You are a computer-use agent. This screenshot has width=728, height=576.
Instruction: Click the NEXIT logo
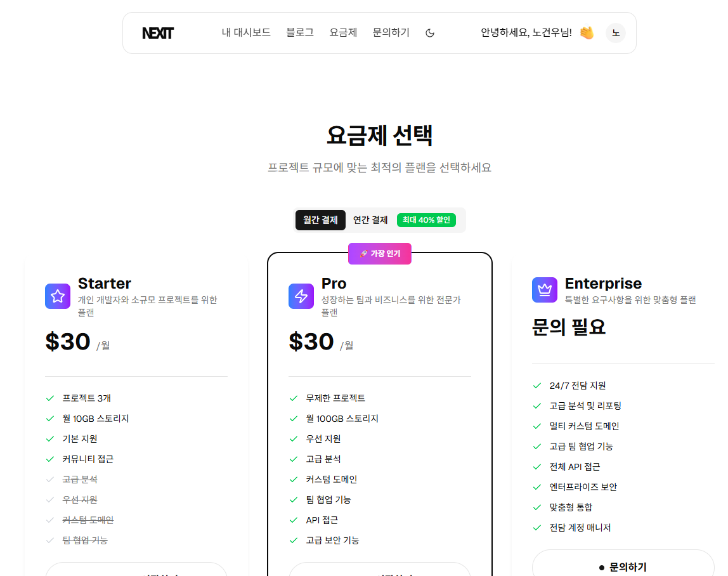(158, 34)
